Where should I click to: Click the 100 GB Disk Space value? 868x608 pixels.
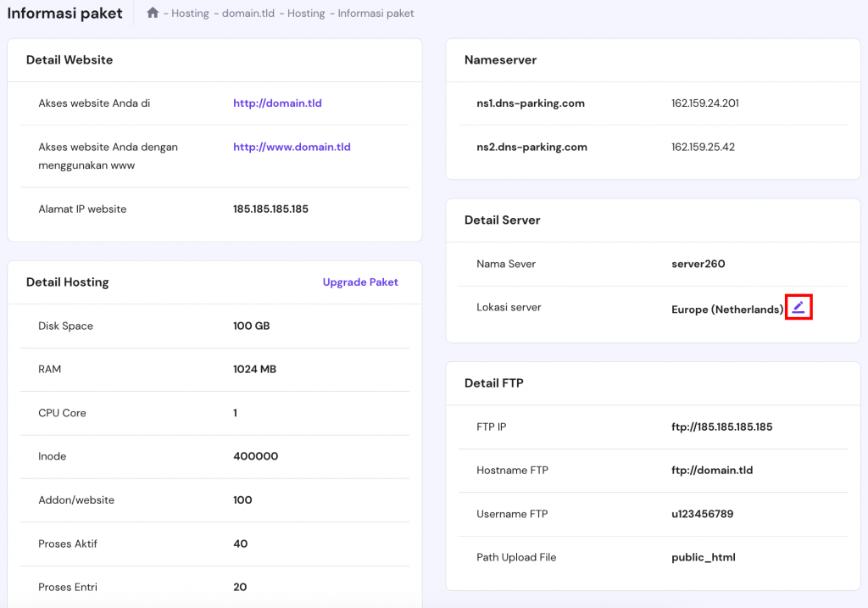tap(251, 326)
